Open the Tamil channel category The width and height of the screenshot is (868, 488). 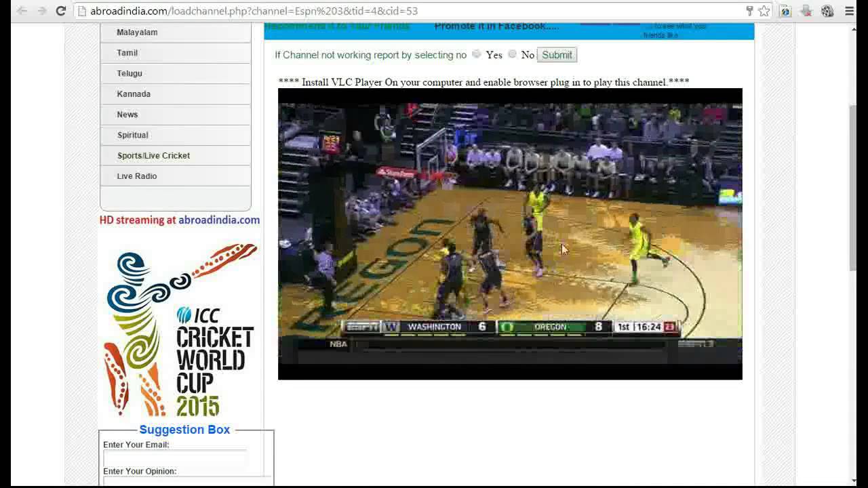[176, 53]
